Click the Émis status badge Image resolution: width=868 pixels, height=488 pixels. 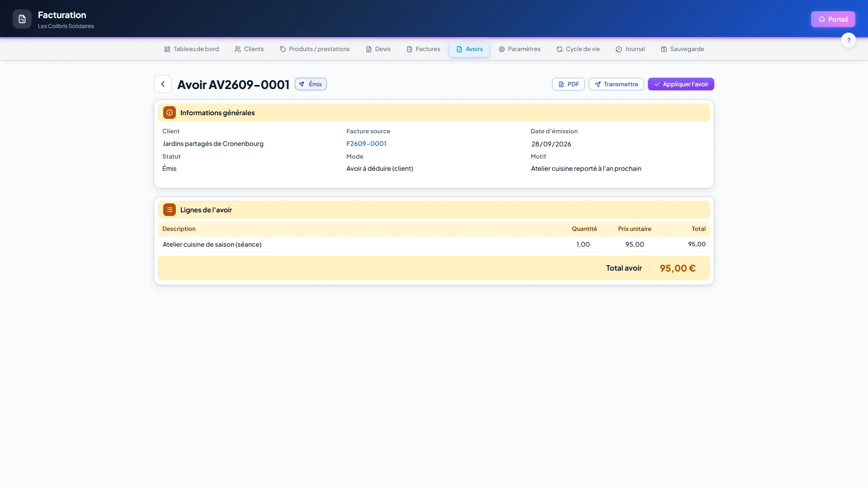[311, 84]
